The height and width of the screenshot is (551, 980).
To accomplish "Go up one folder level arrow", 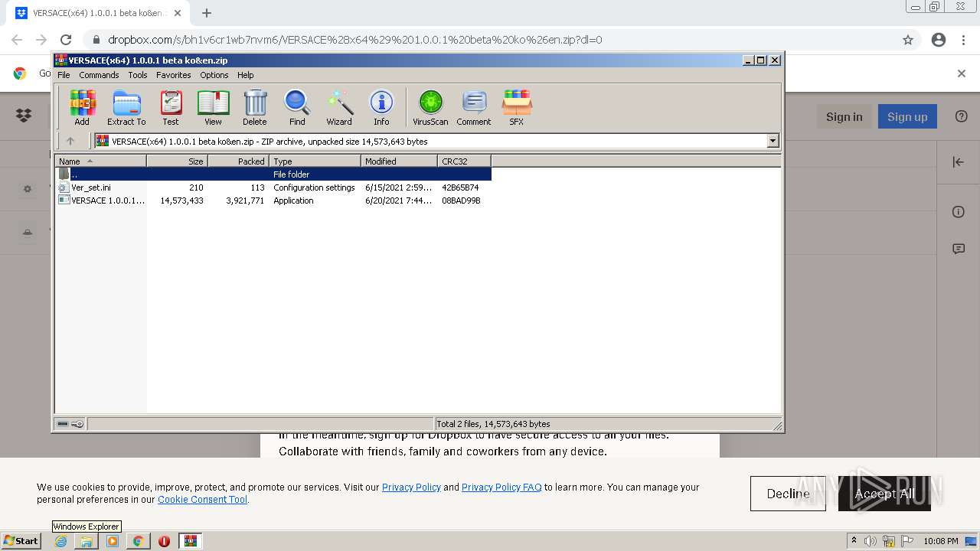I will pos(70,141).
